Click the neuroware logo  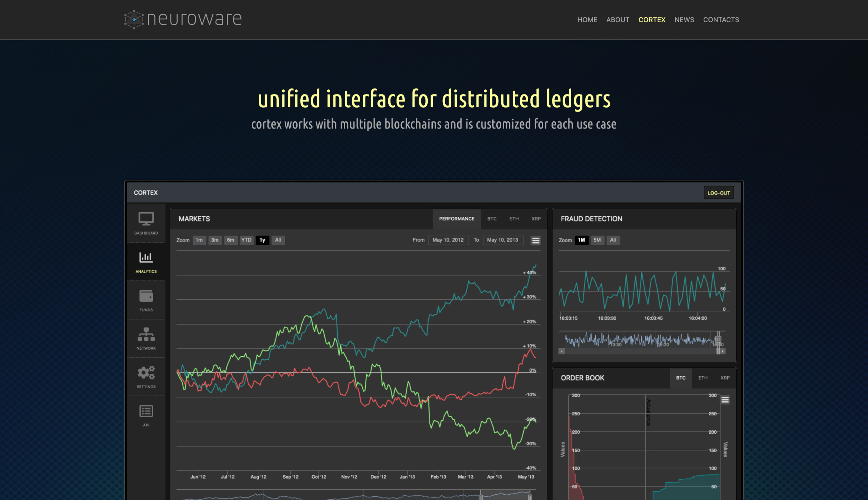[183, 19]
